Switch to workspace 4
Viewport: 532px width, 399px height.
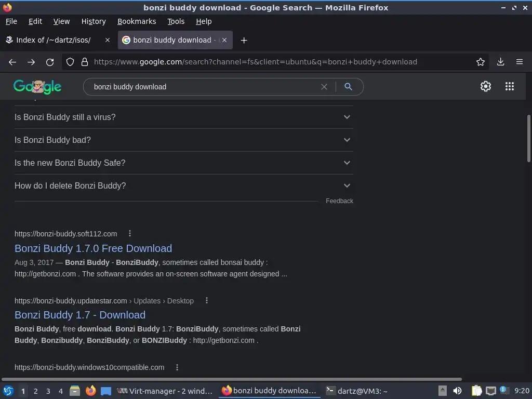click(61, 391)
